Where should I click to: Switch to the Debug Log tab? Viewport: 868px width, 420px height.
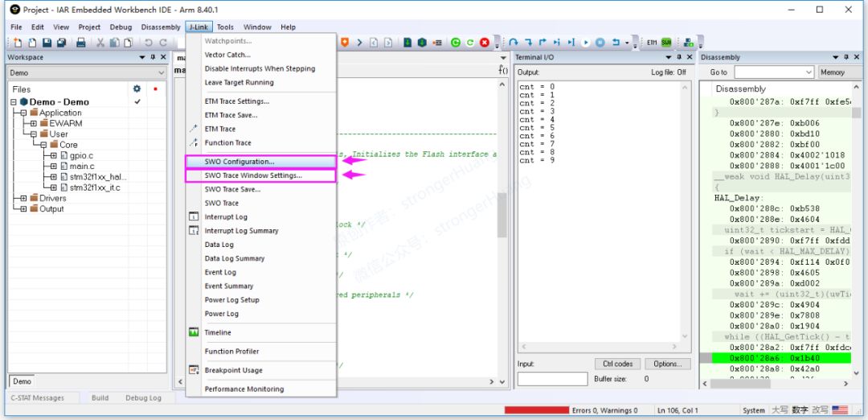coord(143,397)
